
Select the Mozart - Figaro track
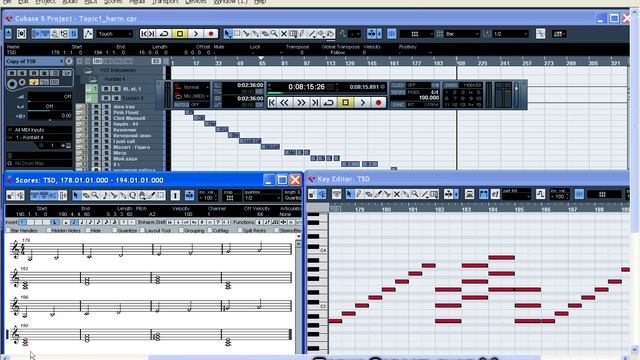(x=131, y=147)
